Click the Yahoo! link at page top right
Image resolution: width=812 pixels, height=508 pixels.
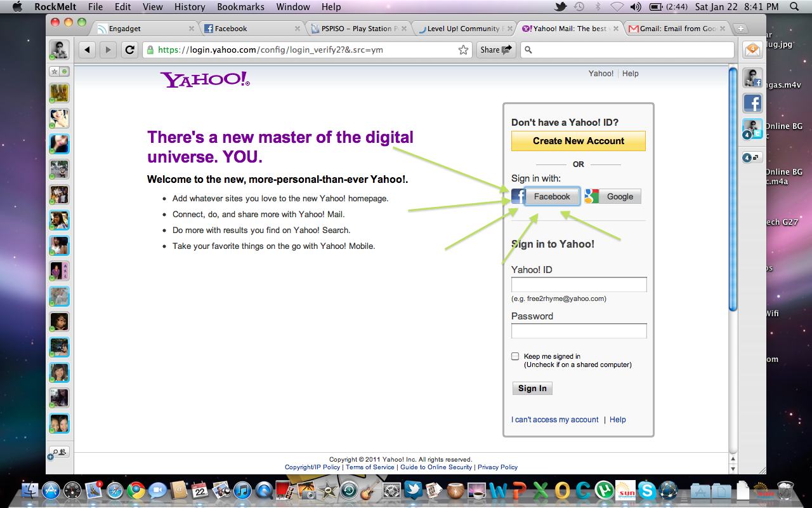tap(601, 74)
